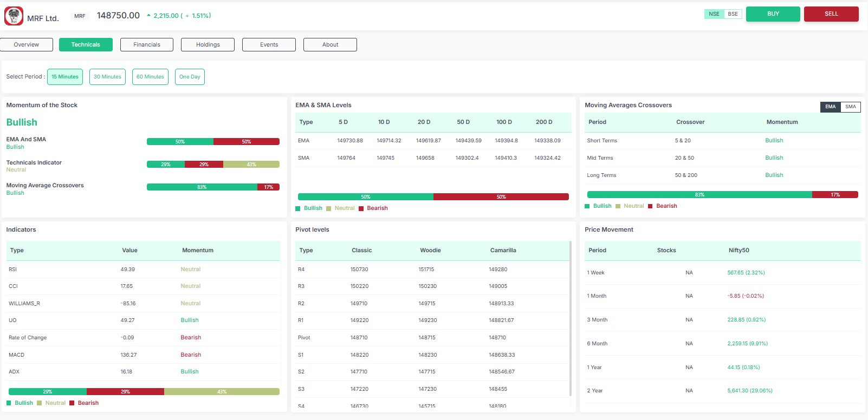
Task: Click the Indicators panel summary bar
Action: [x=144, y=392]
